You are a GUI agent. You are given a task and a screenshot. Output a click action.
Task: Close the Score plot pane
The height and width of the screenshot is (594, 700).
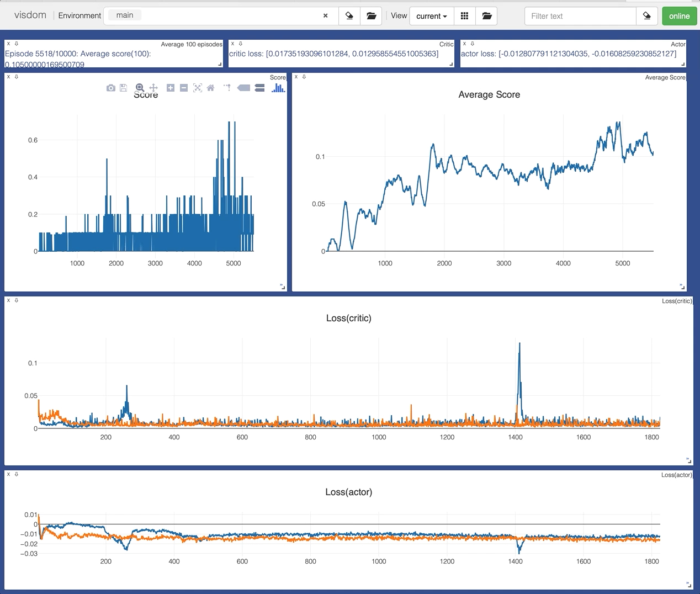pos(8,77)
